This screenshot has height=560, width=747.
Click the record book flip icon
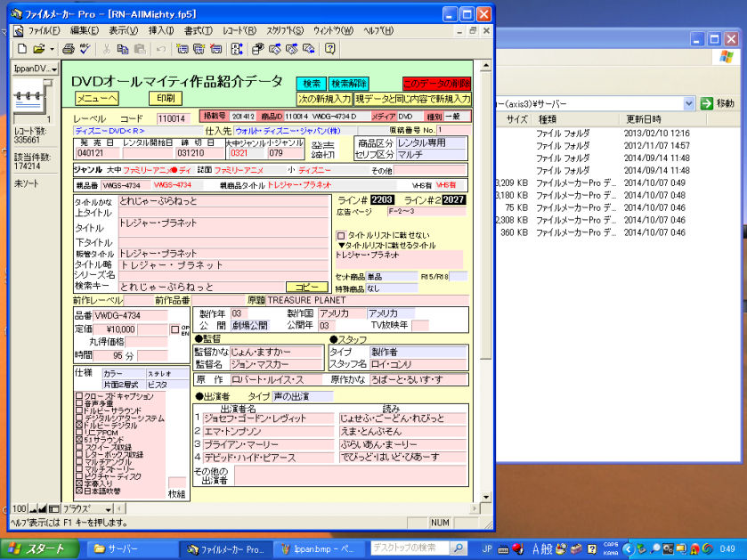tap(32, 96)
